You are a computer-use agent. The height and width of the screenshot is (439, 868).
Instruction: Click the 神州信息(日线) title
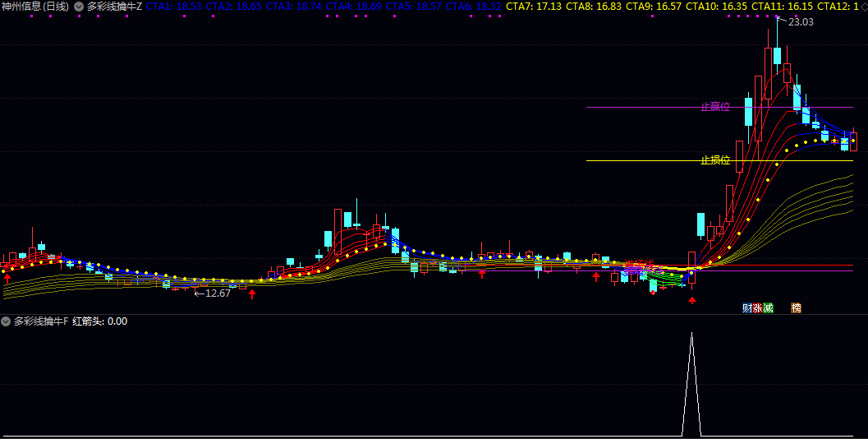tap(35, 7)
